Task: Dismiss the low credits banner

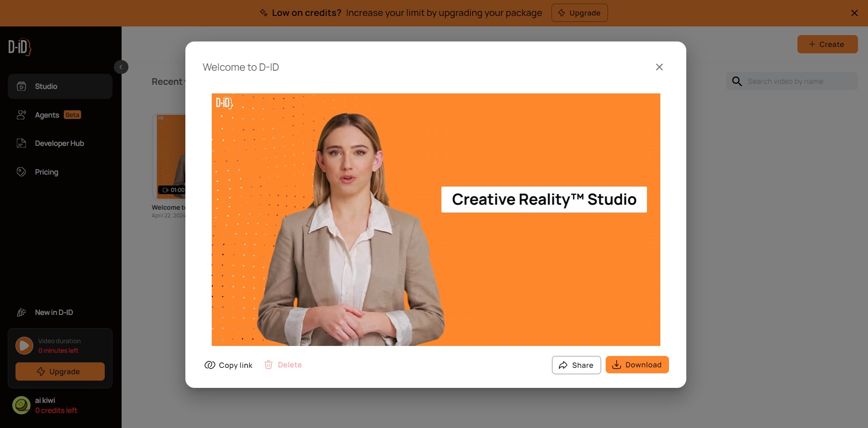Action: click(854, 13)
